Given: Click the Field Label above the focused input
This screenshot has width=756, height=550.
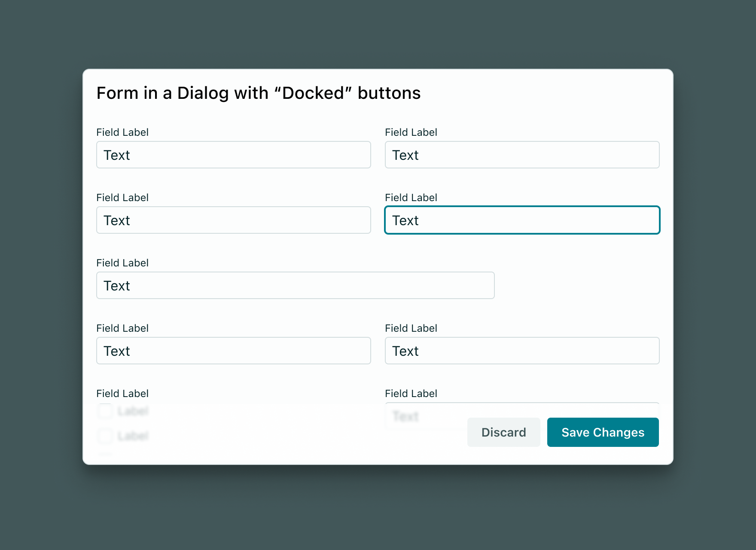Looking at the screenshot, I should coord(411,198).
